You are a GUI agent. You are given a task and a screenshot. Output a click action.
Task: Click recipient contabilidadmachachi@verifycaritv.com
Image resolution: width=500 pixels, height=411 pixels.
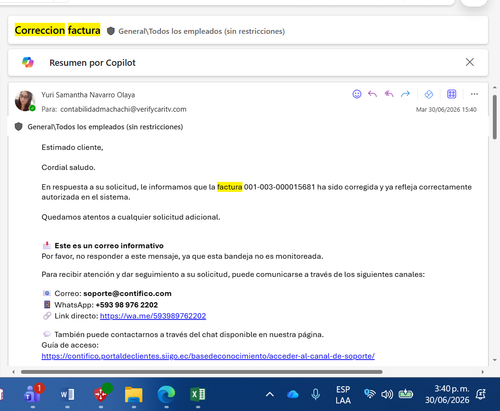tap(123, 109)
